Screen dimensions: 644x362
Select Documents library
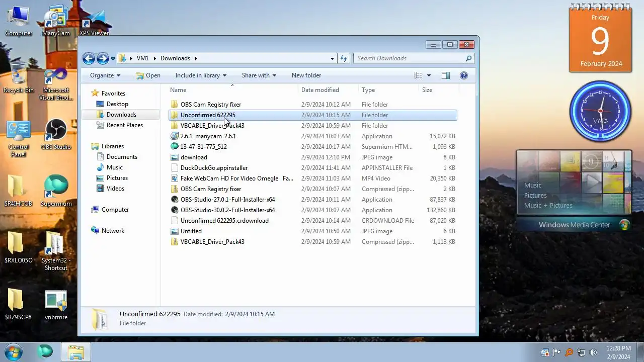coord(122,157)
